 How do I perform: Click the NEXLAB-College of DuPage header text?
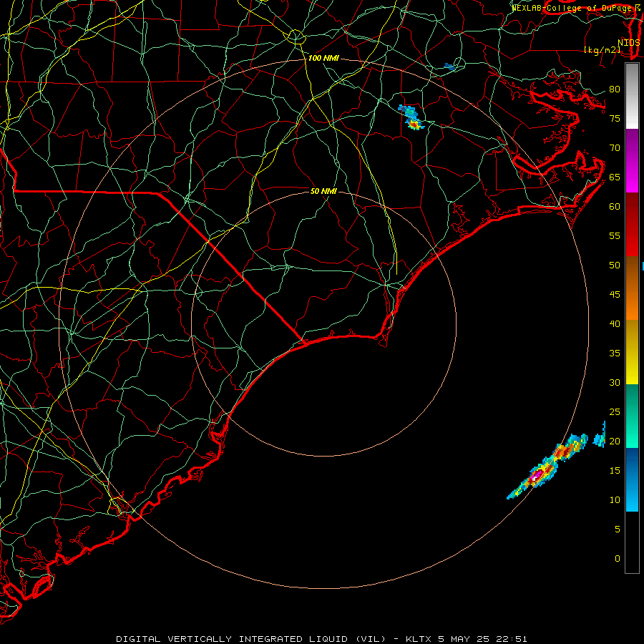click(x=572, y=8)
